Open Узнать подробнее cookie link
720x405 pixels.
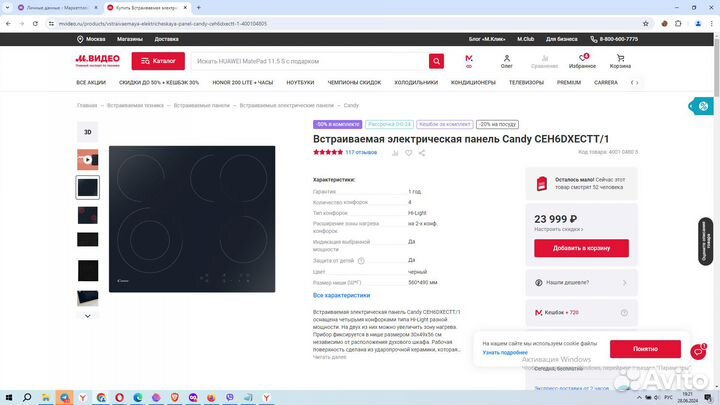505,353
